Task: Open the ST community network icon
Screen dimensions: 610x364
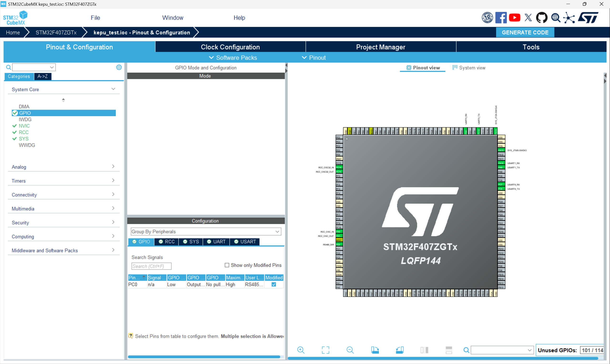Action: point(569,18)
